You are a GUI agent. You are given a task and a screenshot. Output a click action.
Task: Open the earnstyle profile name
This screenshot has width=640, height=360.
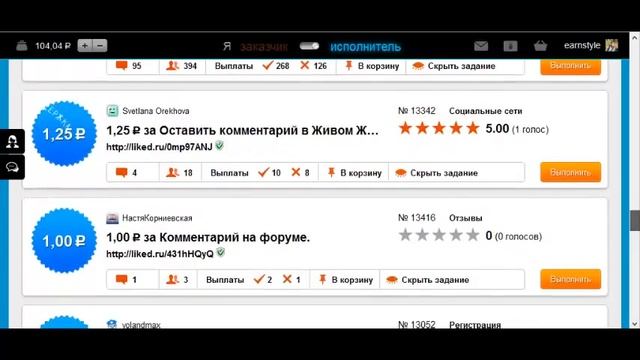point(582,45)
